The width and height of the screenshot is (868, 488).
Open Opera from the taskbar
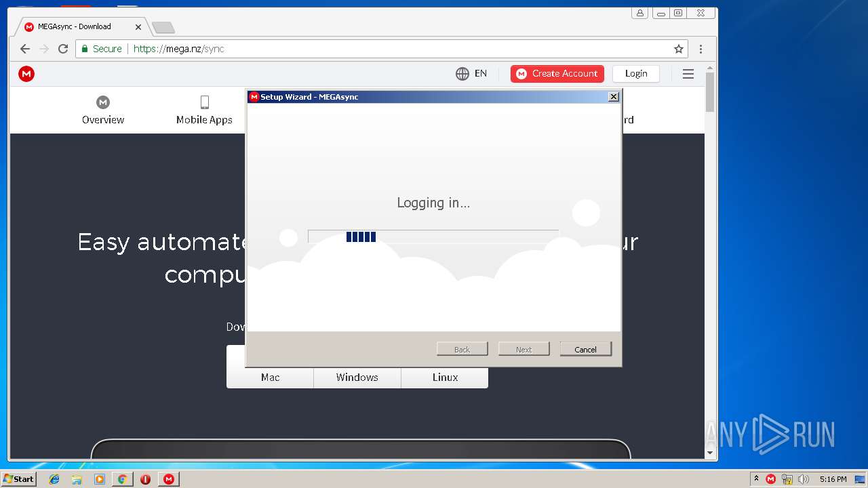coord(145,479)
